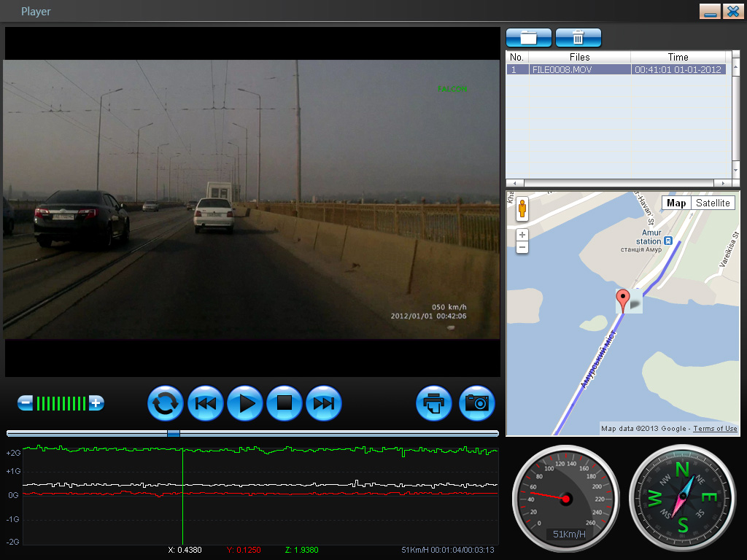Capture a snapshot with camera icon
This screenshot has height=560, width=747.
(x=477, y=403)
